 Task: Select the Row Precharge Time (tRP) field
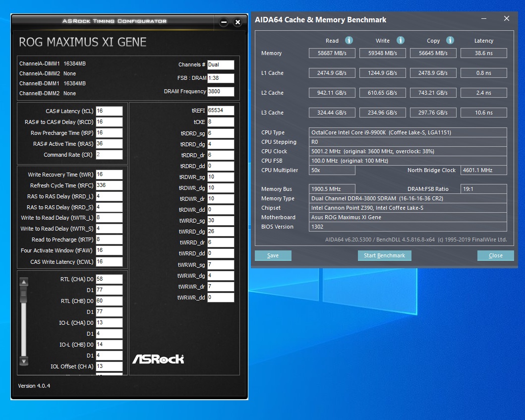[x=109, y=132]
